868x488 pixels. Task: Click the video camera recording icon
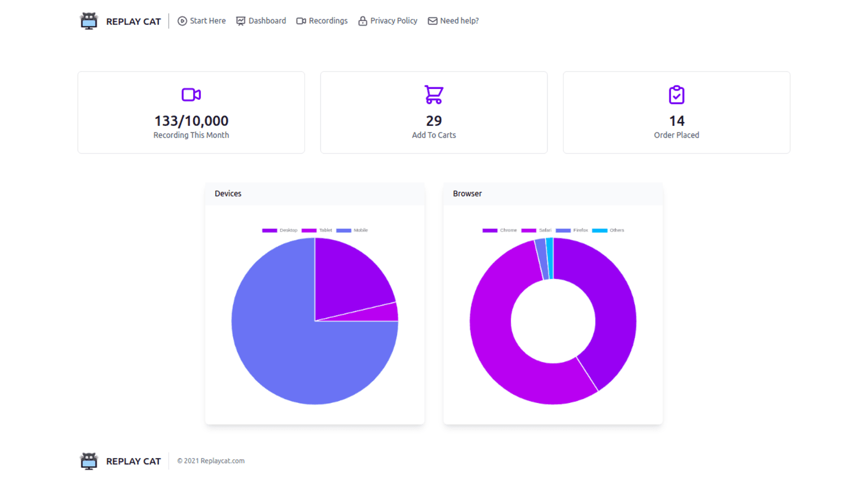click(190, 94)
